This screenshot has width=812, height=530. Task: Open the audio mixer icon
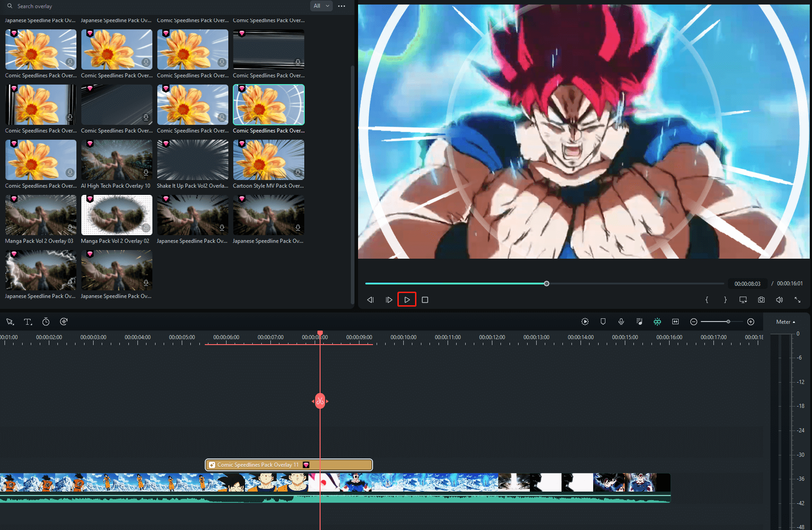click(639, 322)
